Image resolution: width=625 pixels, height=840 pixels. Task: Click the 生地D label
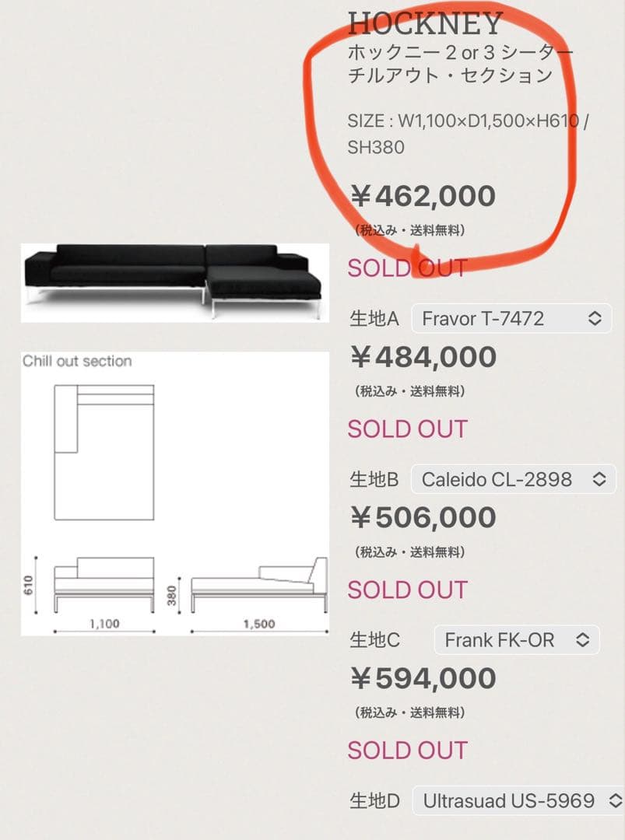click(374, 801)
